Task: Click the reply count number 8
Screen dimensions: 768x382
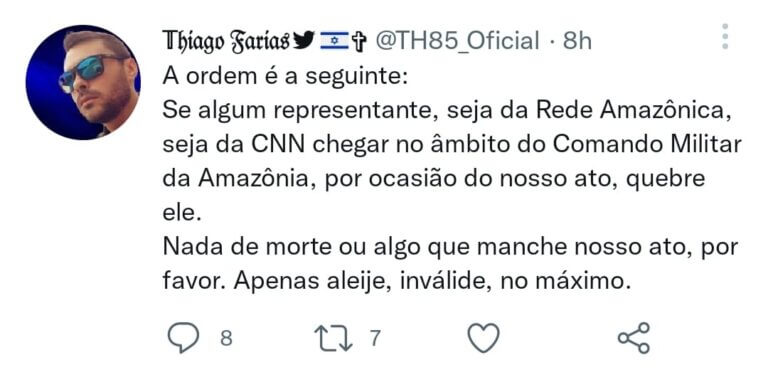Action: click(x=226, y=338)
